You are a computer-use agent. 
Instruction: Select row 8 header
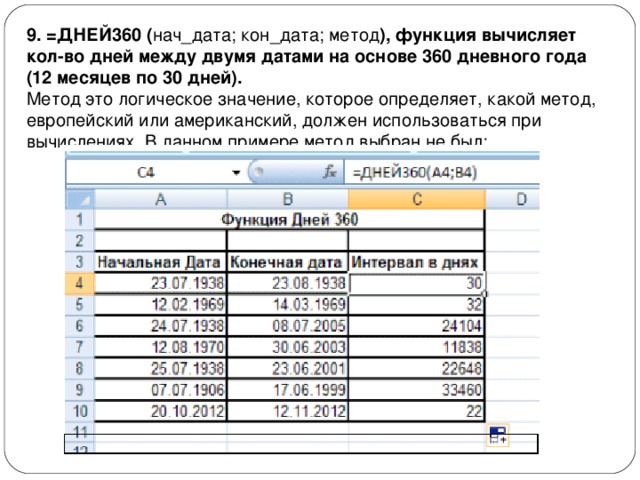[80, 368]
